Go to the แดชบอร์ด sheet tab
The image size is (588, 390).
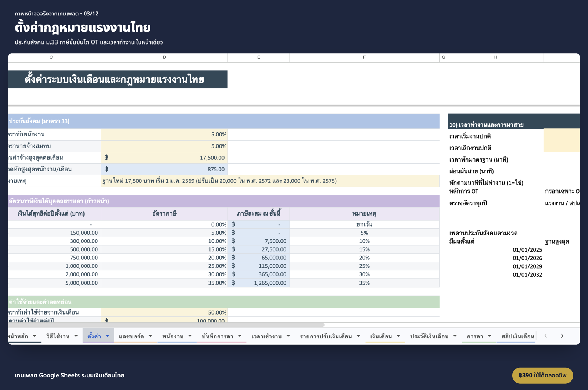[131, 336]
